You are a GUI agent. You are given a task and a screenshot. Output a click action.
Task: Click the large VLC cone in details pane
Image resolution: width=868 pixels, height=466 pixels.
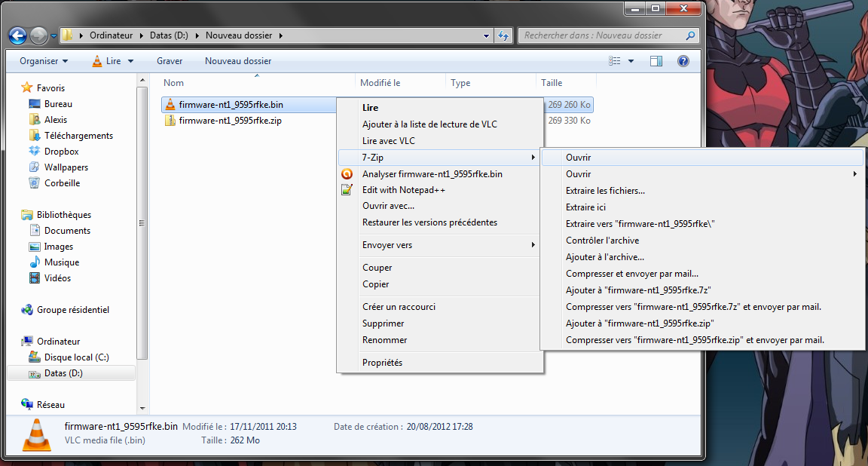pyautogui.click(x=37, y=434)
